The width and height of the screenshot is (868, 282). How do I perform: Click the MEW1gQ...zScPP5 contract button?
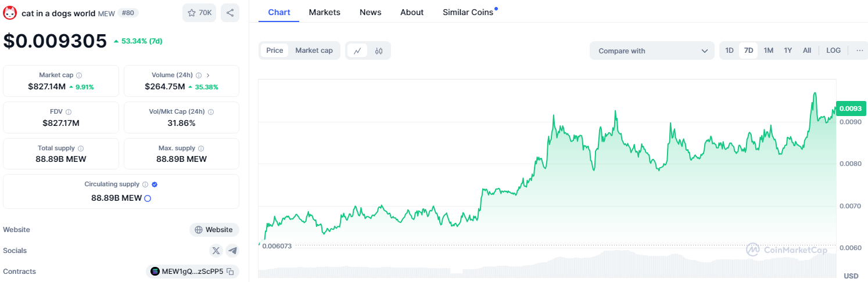click(x=193, y=272)
